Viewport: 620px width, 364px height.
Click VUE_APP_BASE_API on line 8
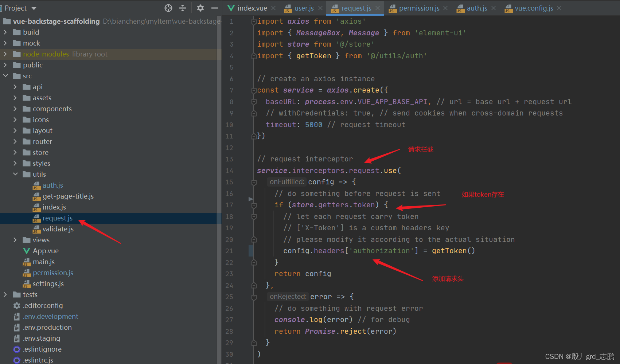[392, 102]
